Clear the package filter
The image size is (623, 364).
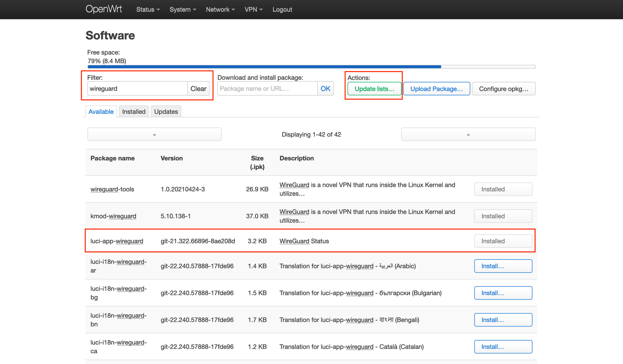(x=198, y=89)
